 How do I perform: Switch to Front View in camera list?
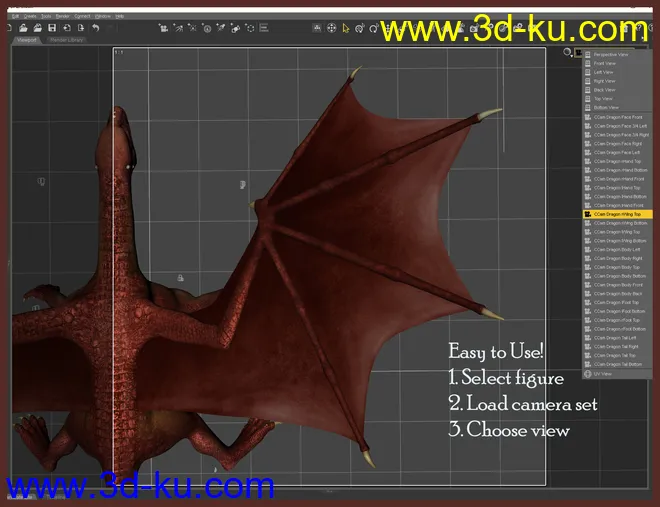[x=606, y=63]
